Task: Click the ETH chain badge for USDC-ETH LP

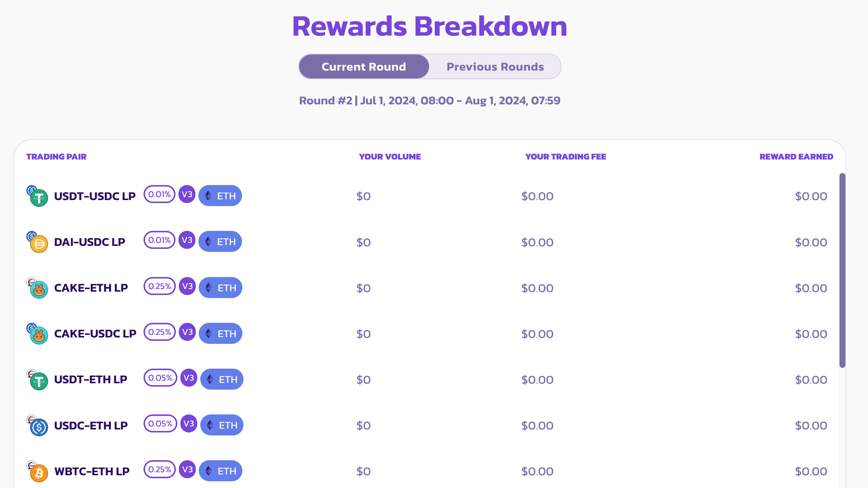Action: click(222, 425)
